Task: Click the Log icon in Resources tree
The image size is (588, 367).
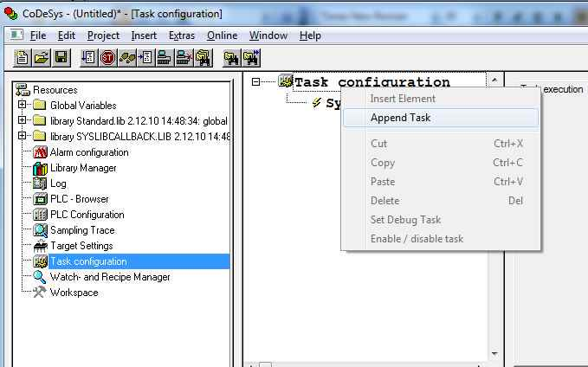Action: tap(40, 183)
